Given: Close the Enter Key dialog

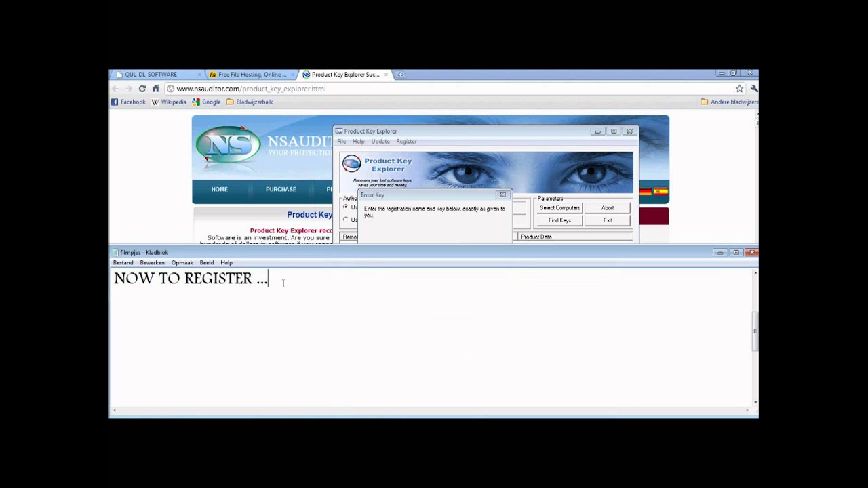Looking at the screenshot, I should [502, 195].
